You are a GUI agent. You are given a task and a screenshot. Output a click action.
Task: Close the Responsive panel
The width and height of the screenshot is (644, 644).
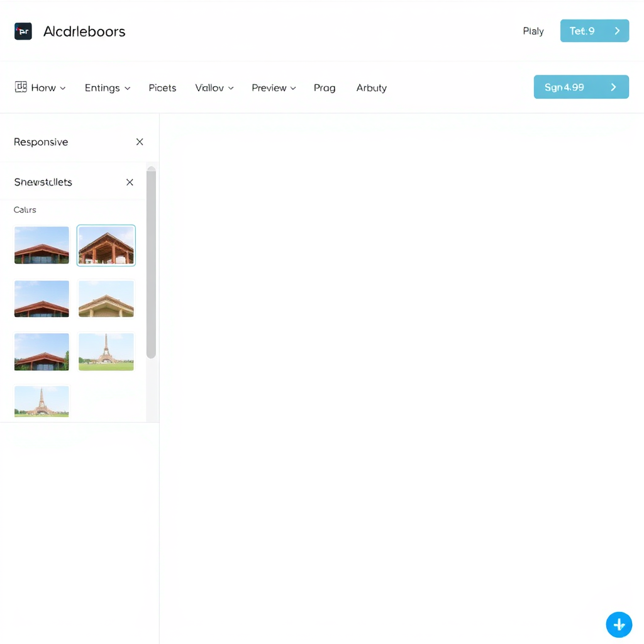pos(140,142)
